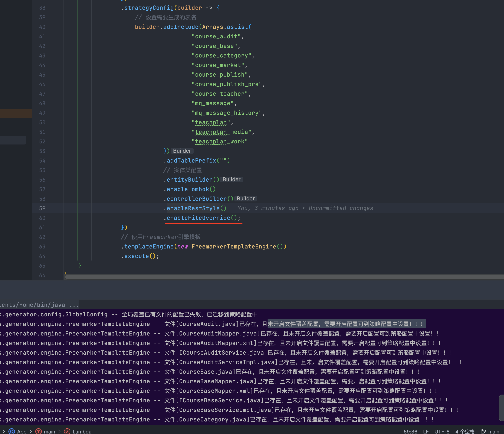This screenshot has width=504, height=434.
Task: Click the main method icon in breadcrumbs
Action: (38, 431)
